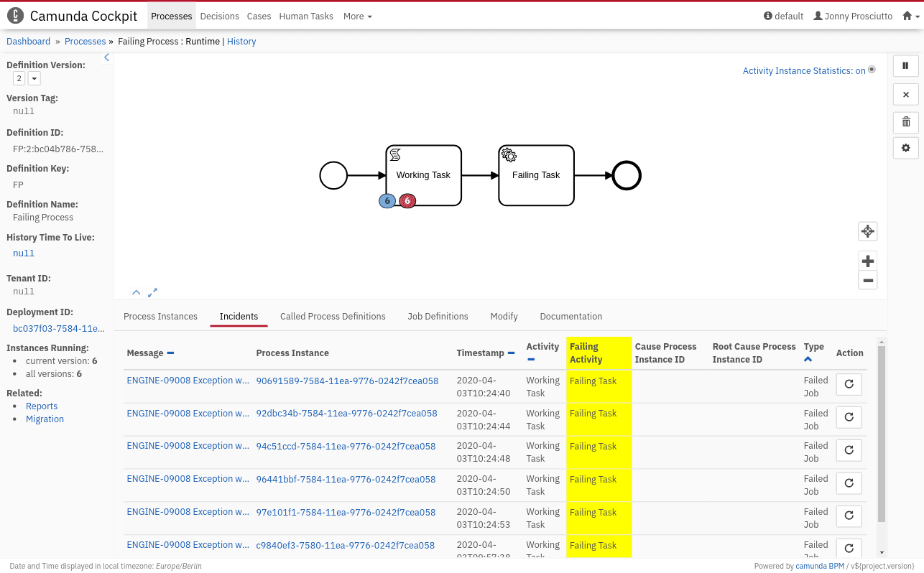Click the X cancel button in right toolbar
The width and height of the screenshot is (924, 573).
(905, 94)
